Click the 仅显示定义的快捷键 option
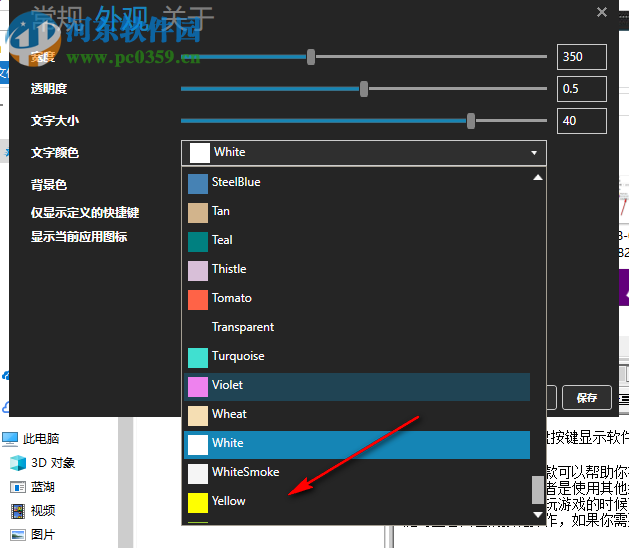Image resolution: width=629 pixels, height=548 pixels. (x=85, y=213)
